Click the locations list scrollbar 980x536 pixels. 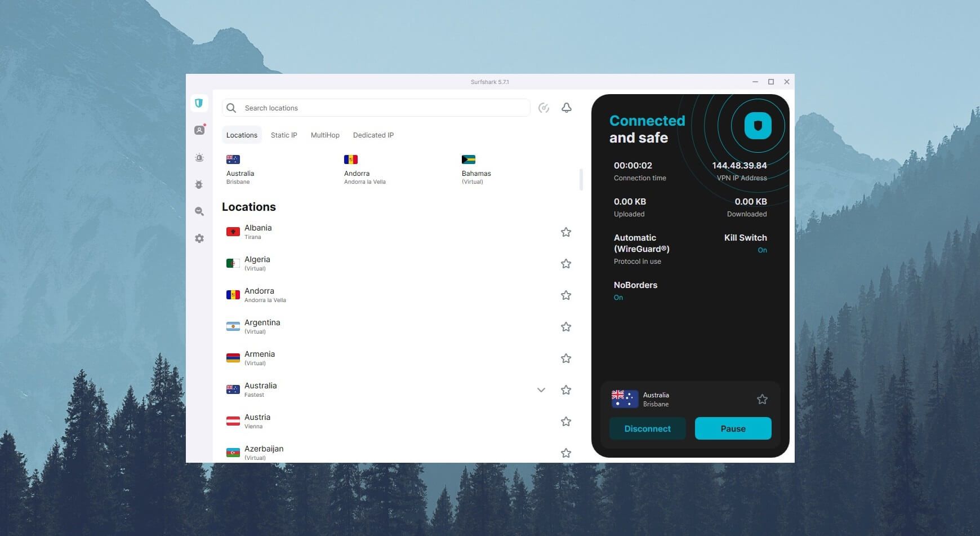tap(581, 179)
